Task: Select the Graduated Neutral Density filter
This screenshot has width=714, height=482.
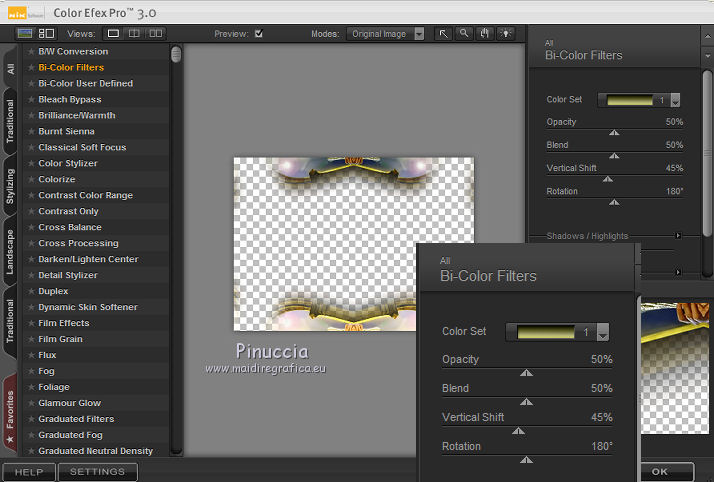Action: pos(96,451)
